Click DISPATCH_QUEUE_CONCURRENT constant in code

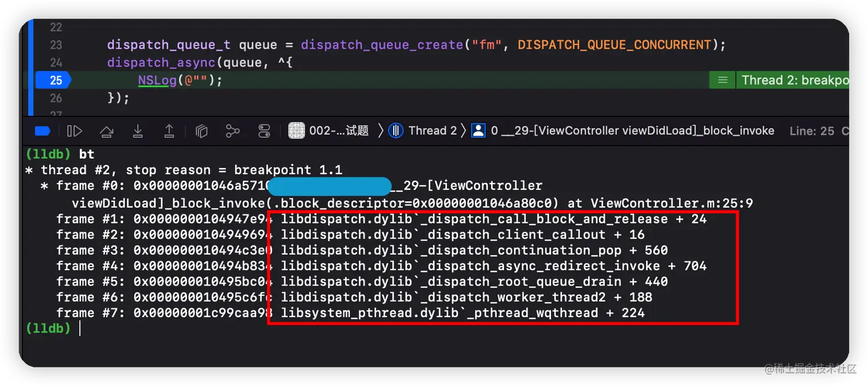point(614,45)
